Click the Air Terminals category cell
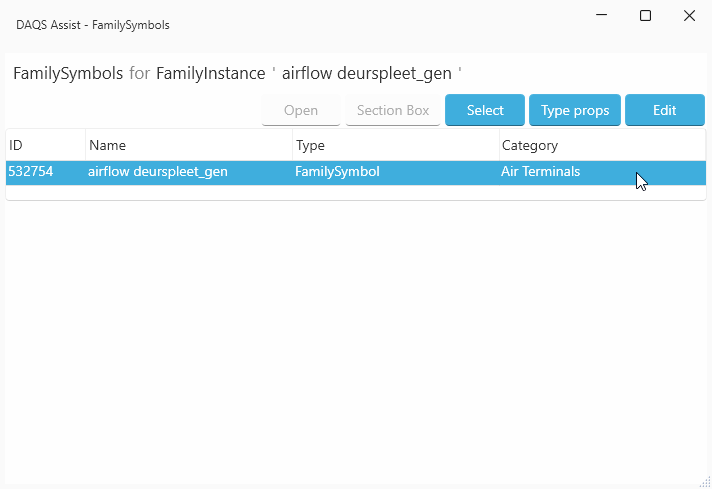This screenshot has height=489, width=712. click(x=540, y=172)
